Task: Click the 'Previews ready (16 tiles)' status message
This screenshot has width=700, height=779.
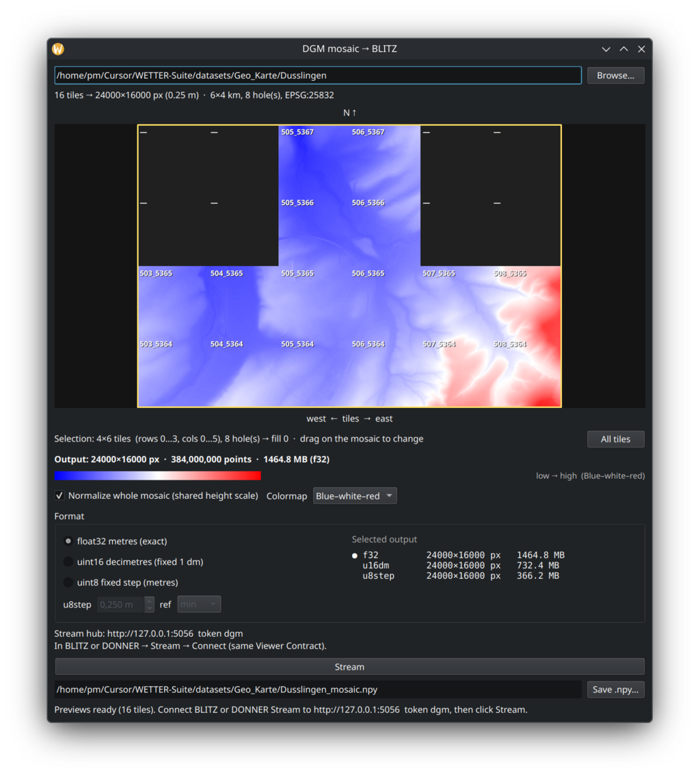Action: pos(291,709)
